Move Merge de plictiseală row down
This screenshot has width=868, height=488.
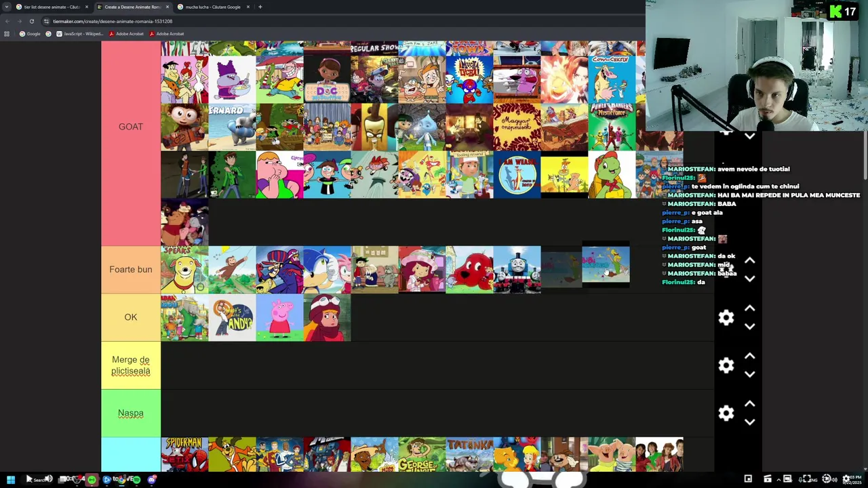[749, 374]
